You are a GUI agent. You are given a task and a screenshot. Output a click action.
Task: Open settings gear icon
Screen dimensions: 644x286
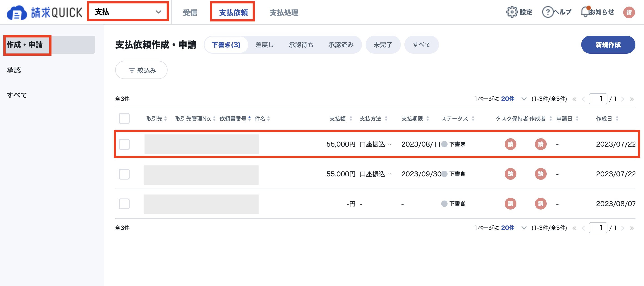[x=512, y=12]
